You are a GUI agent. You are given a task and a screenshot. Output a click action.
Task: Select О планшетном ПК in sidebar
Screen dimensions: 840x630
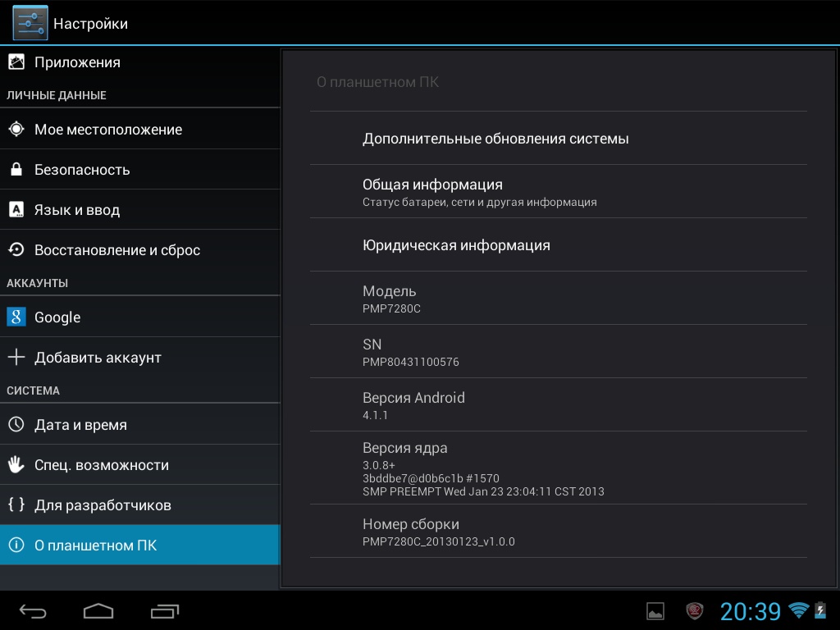(x=95, y=546)
